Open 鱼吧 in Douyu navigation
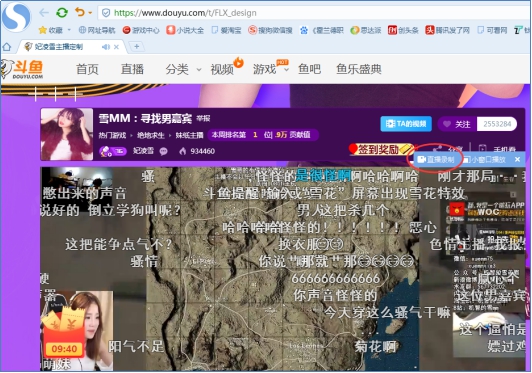 (x=309, y=69)
